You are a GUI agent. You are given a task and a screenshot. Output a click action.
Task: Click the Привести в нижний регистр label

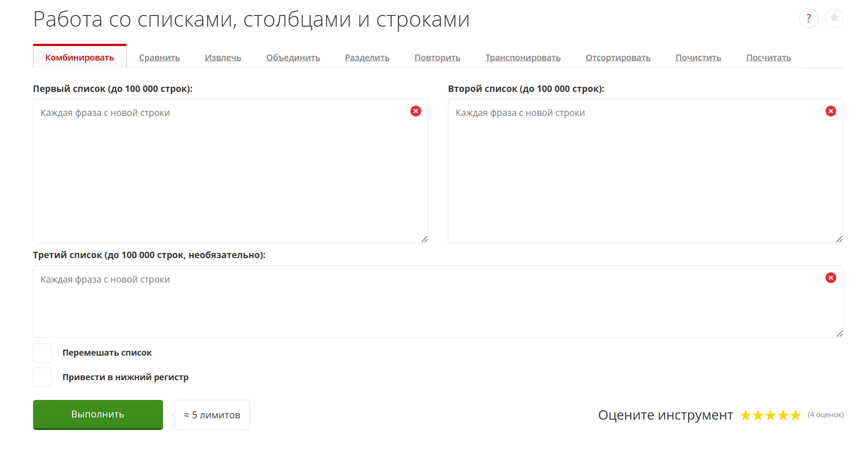pyautogui.click(x=125, y=377)
